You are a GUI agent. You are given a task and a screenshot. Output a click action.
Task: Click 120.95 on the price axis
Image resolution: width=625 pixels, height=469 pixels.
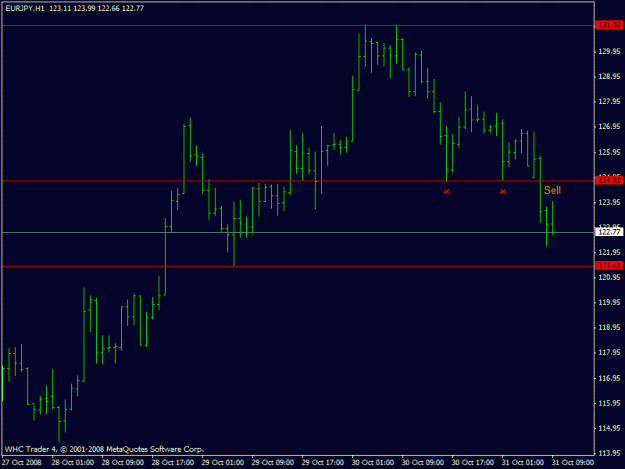609,277
